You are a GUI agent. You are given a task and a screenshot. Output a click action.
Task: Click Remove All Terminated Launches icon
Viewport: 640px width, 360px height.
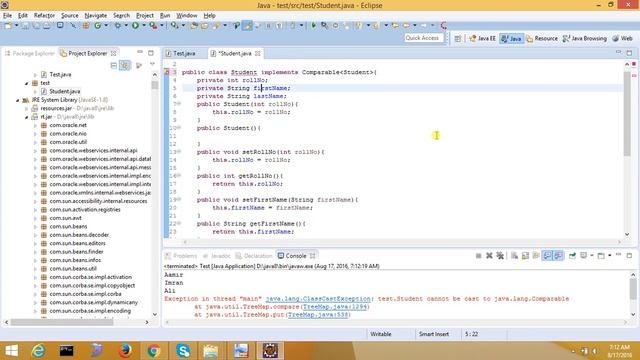pos(500,256)
